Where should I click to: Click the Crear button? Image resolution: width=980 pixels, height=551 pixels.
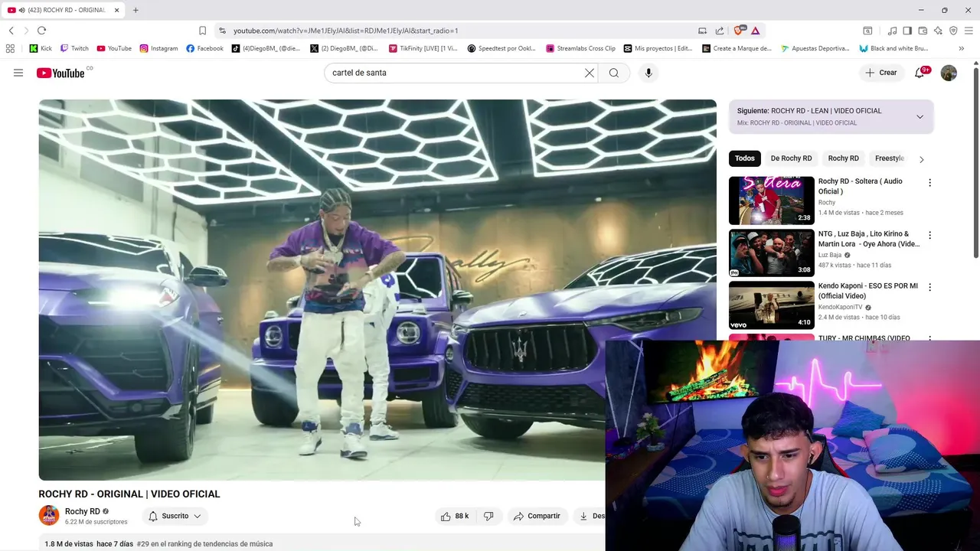pyautogui.click(x=880, y=73)
